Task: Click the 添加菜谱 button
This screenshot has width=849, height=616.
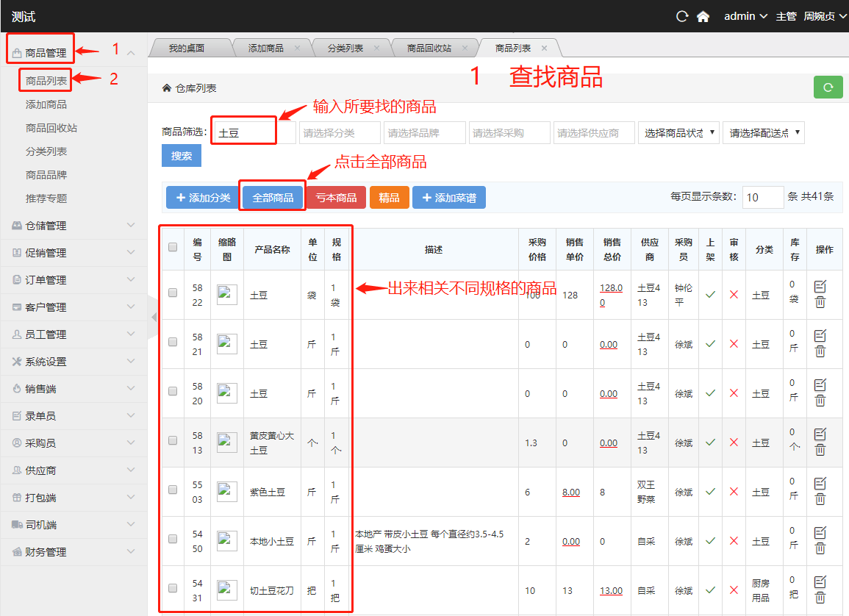Action: (449, 198)
